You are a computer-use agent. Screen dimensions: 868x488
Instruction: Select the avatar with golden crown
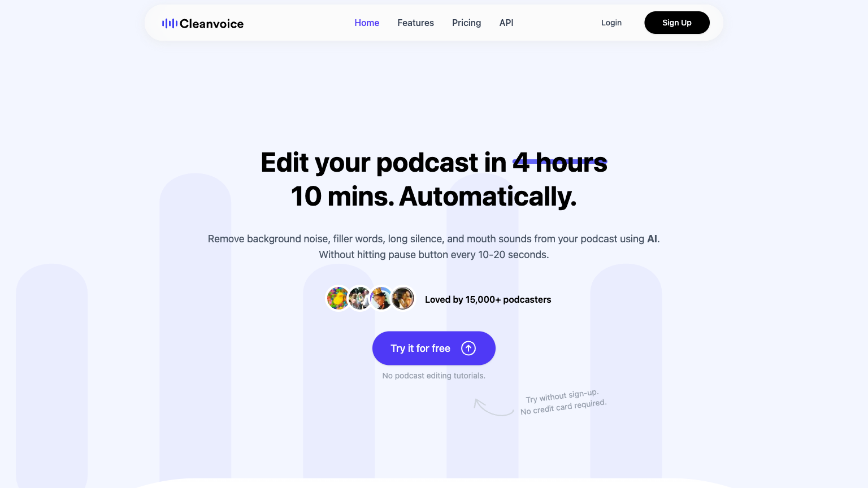pos(381,298)
